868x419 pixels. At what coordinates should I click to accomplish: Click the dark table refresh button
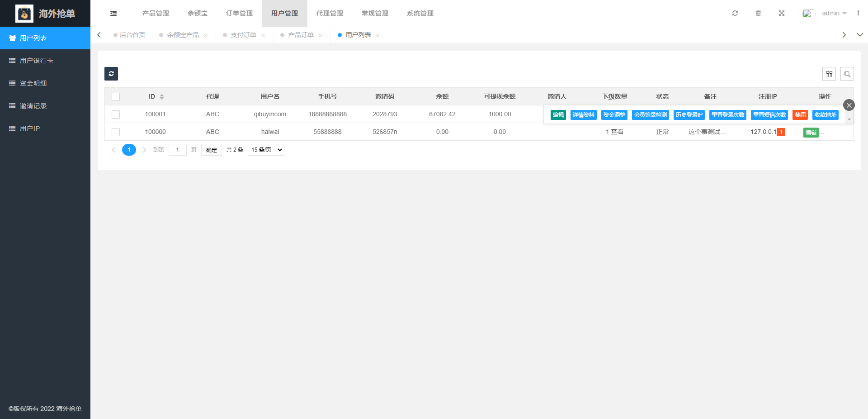[111, 74]
